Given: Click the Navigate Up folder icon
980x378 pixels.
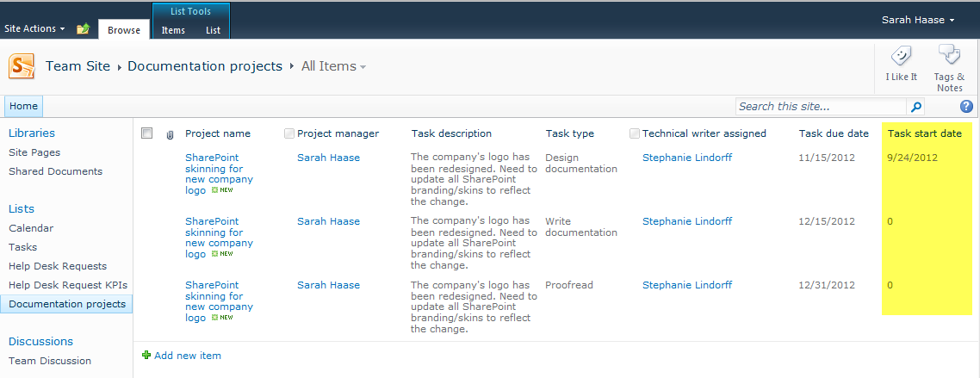Looking at the screenshot, I should (83, 29).
